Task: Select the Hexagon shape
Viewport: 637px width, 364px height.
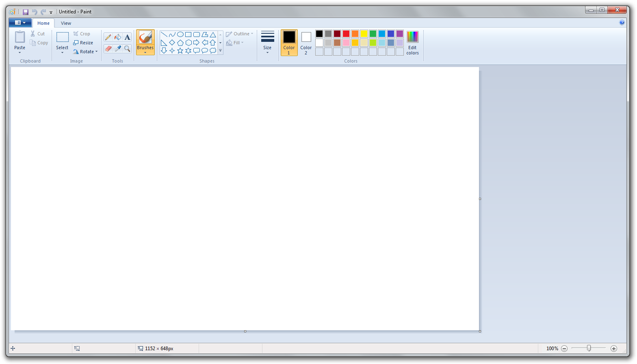Action: [x=188, y=43]
